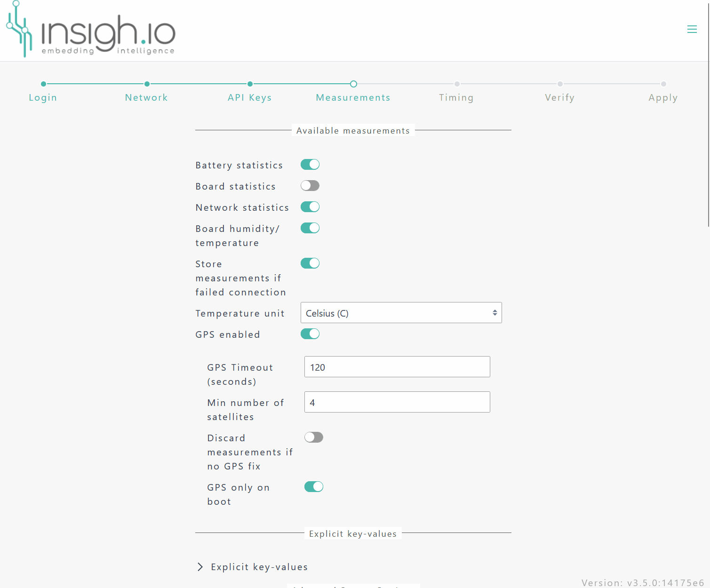710x588 pixels.
Task: Turn off Network statistics toggle
Action: 310,207
